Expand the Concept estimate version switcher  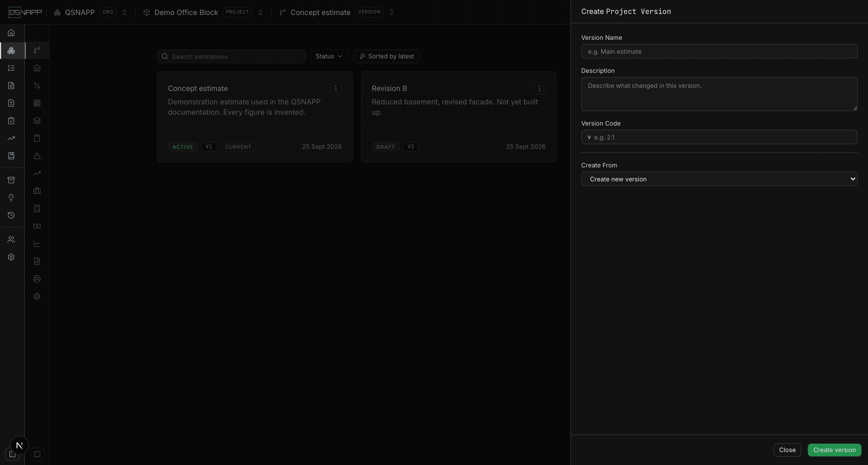pos(392,12)
